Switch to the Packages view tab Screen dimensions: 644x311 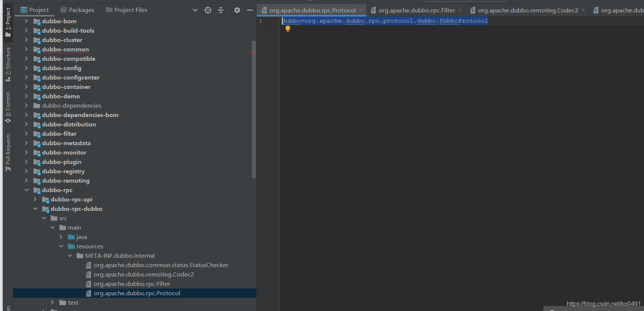tap(77, 10)
